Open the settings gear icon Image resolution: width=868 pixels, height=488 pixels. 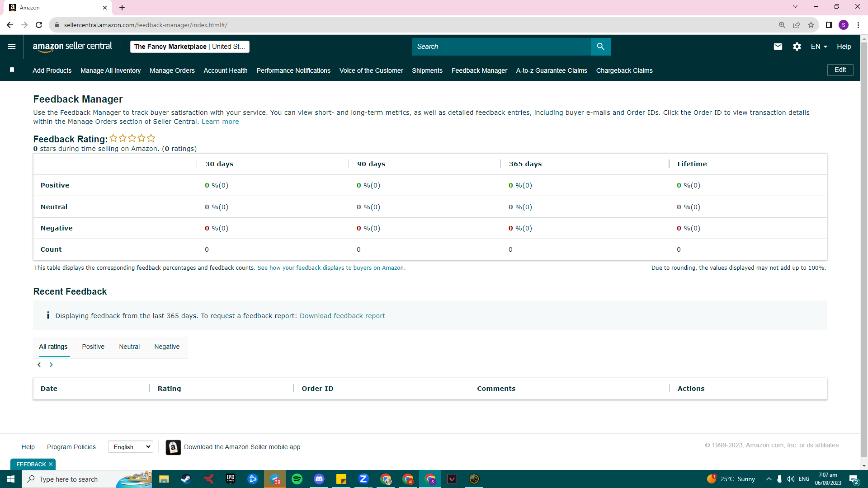(797, 47)
